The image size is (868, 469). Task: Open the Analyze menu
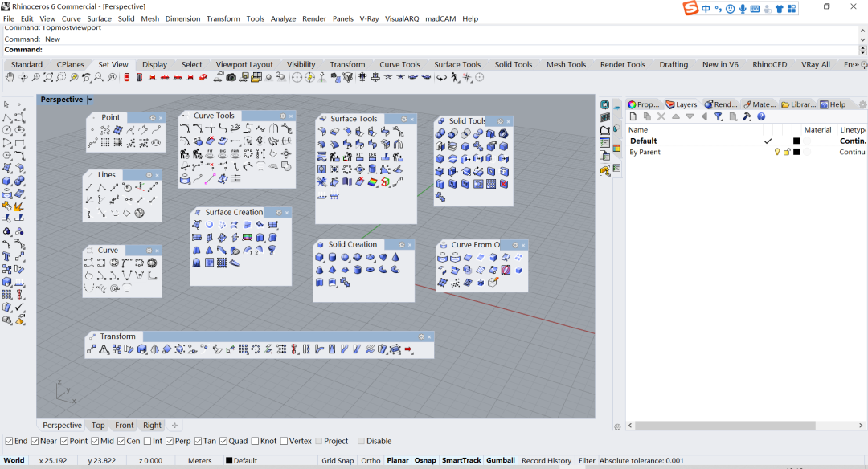[x=283, y=18]
